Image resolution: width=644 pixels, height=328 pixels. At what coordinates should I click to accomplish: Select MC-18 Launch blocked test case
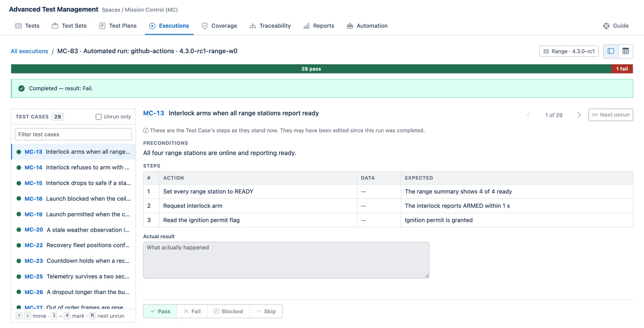74,199
